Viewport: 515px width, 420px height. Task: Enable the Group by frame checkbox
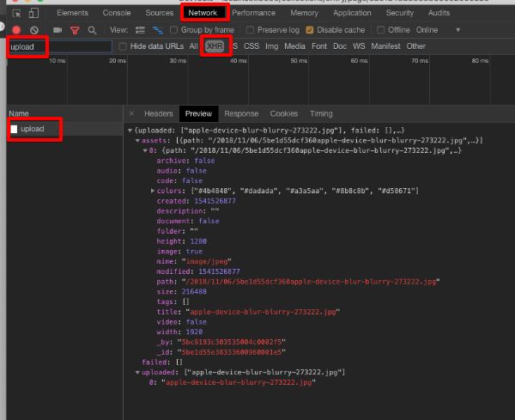coord(173,30)
